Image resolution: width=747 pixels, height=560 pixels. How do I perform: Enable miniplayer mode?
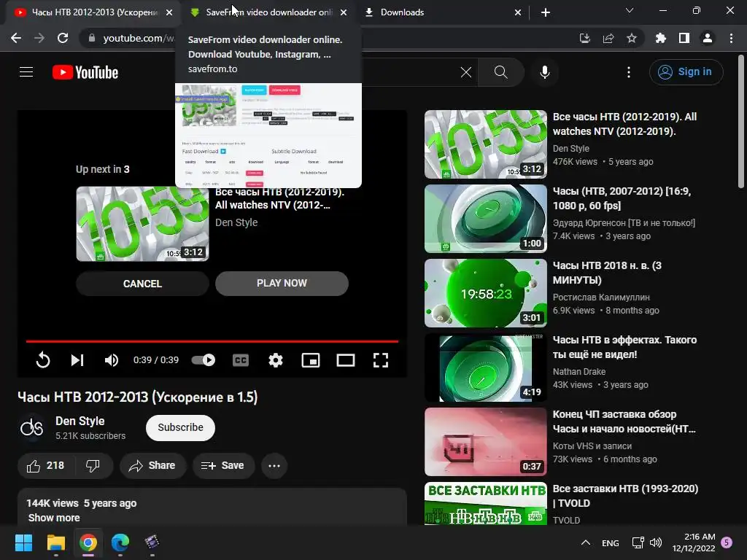pos(311,360)
